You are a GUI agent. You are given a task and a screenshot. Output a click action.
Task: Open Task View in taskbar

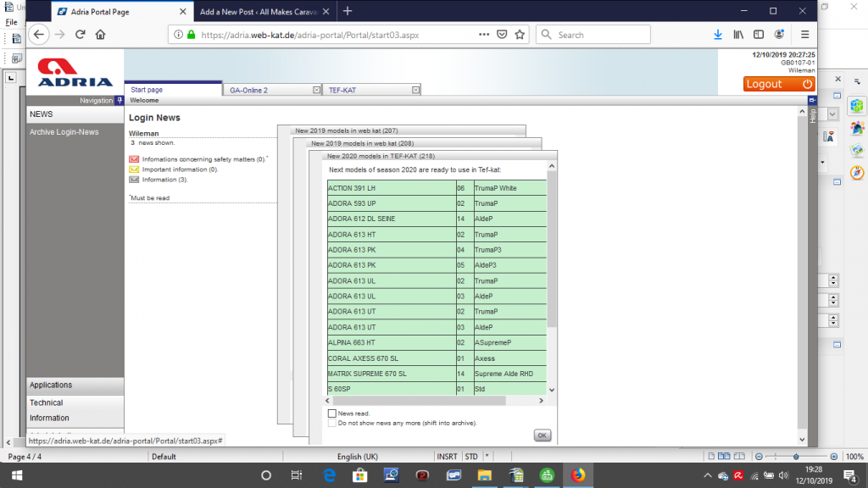point(297,475)
